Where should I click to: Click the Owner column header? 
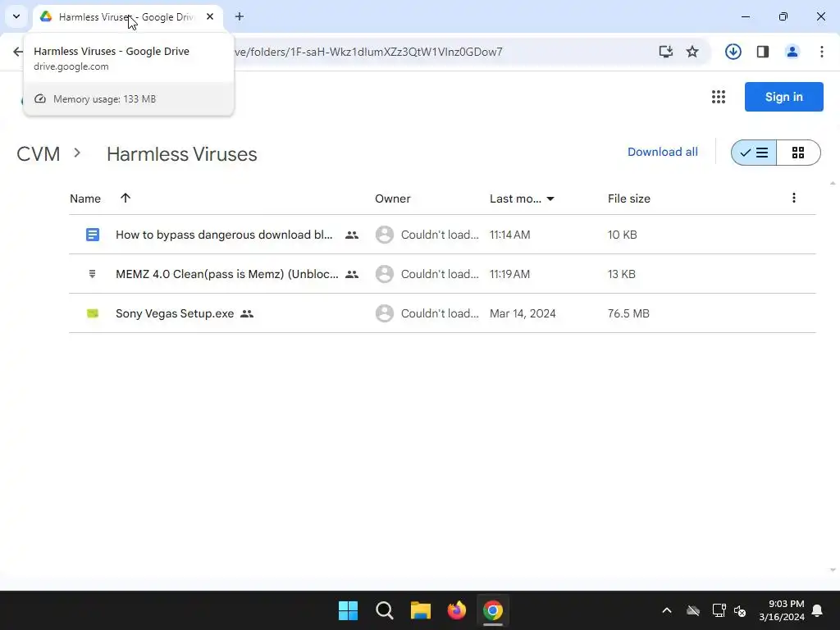(393, 199)
